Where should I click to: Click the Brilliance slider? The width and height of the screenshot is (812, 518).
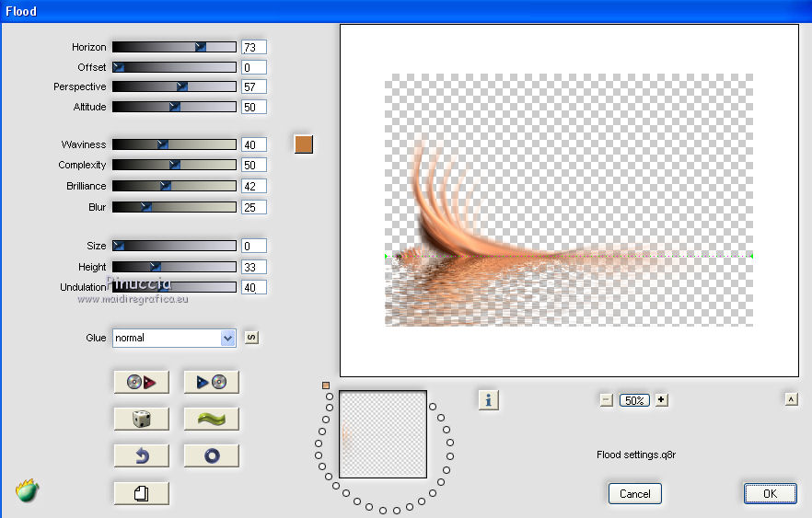click(x=174, y=186)
